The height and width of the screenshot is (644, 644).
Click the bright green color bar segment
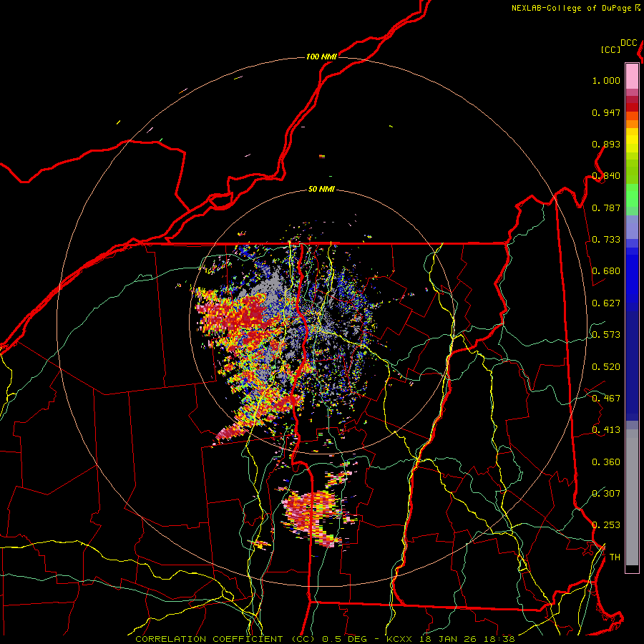(632, 195)
